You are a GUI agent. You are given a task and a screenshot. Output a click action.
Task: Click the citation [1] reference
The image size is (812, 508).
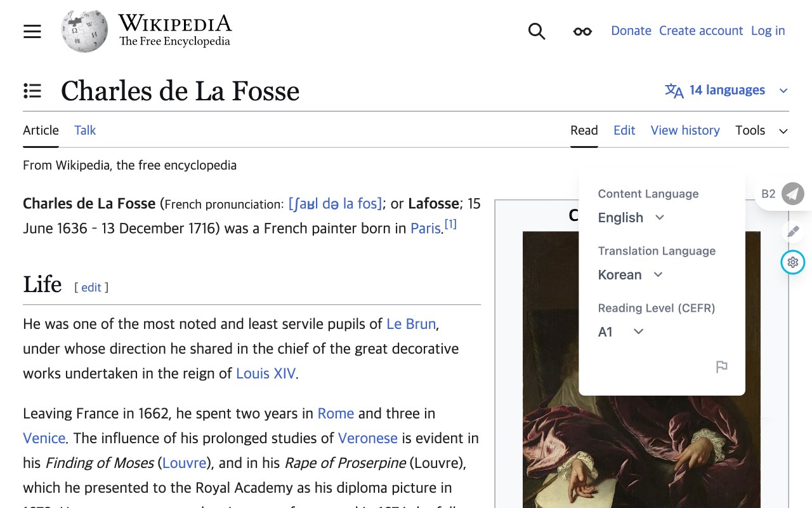coord(450,224)
